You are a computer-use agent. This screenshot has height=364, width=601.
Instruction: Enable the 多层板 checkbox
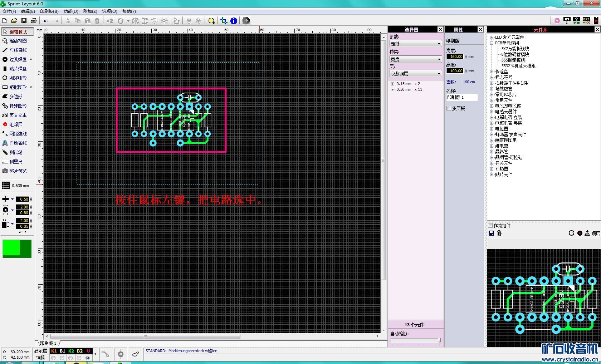point(449,108)
